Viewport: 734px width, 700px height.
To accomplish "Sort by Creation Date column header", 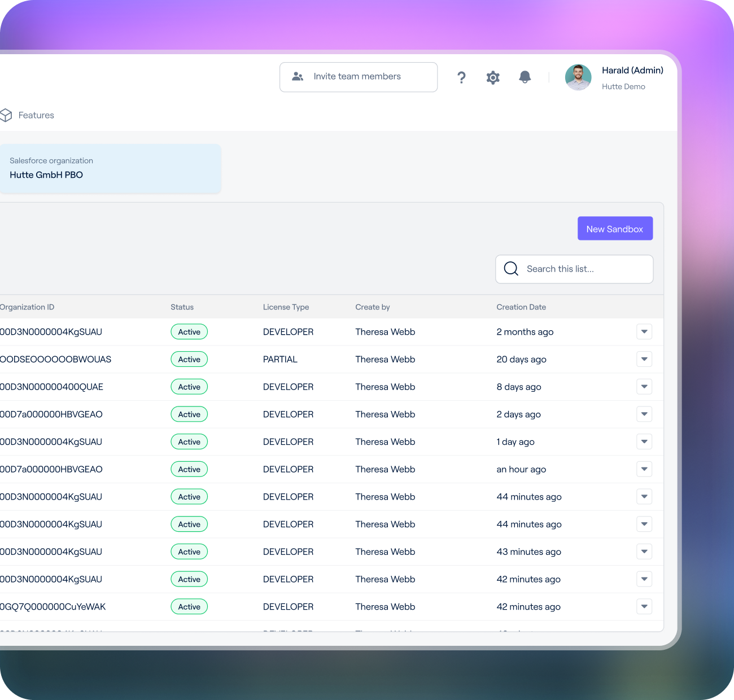I will tap(521, 307).
